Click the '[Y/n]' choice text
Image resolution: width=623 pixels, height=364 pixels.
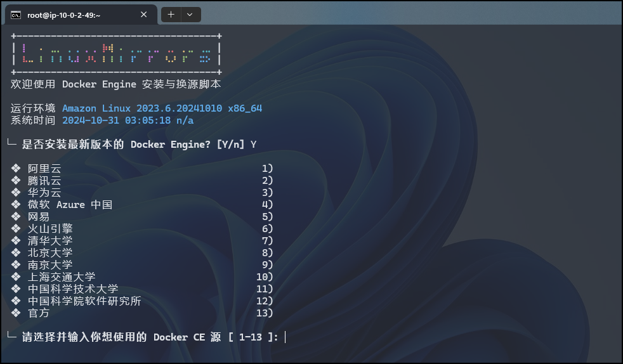coord(230,145)
